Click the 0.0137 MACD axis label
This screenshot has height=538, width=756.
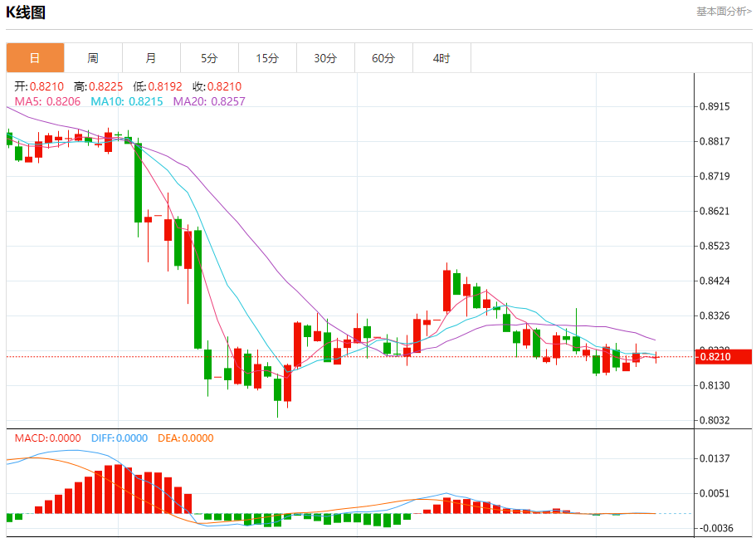715,458
